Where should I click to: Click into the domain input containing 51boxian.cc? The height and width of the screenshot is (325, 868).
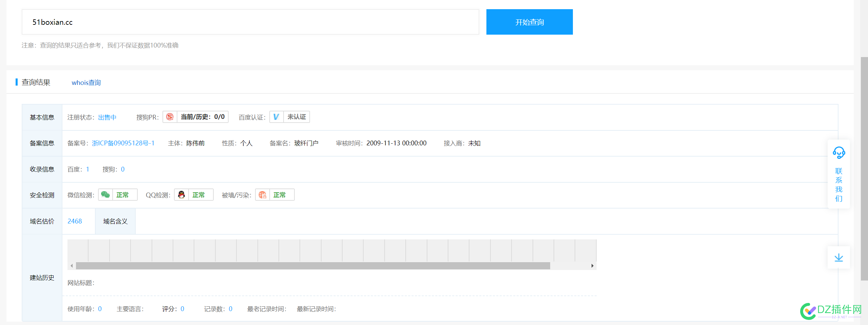coord(250,22)
